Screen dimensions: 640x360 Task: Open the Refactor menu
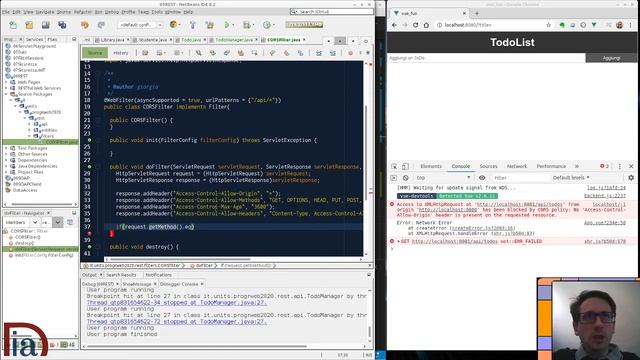click(83, 12)
